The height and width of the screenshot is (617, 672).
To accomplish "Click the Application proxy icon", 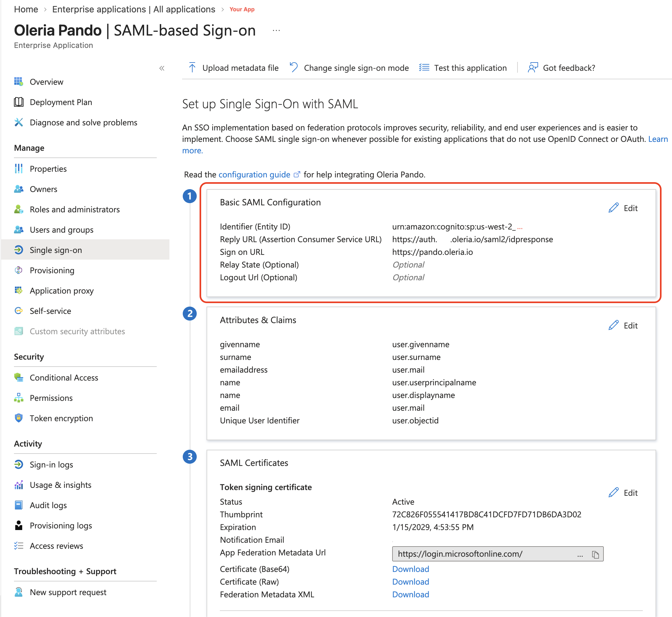I will click(x=19, y=291).
